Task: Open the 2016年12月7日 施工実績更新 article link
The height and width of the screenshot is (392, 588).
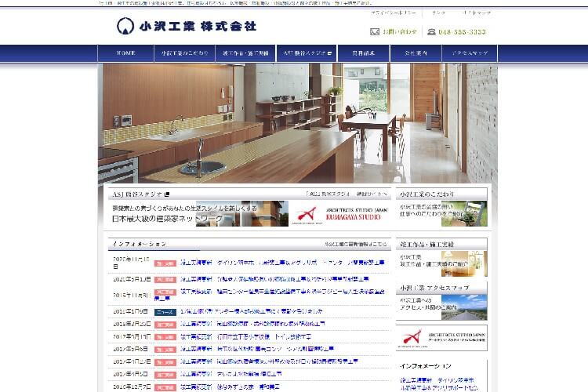Action: tap(230, 387)
